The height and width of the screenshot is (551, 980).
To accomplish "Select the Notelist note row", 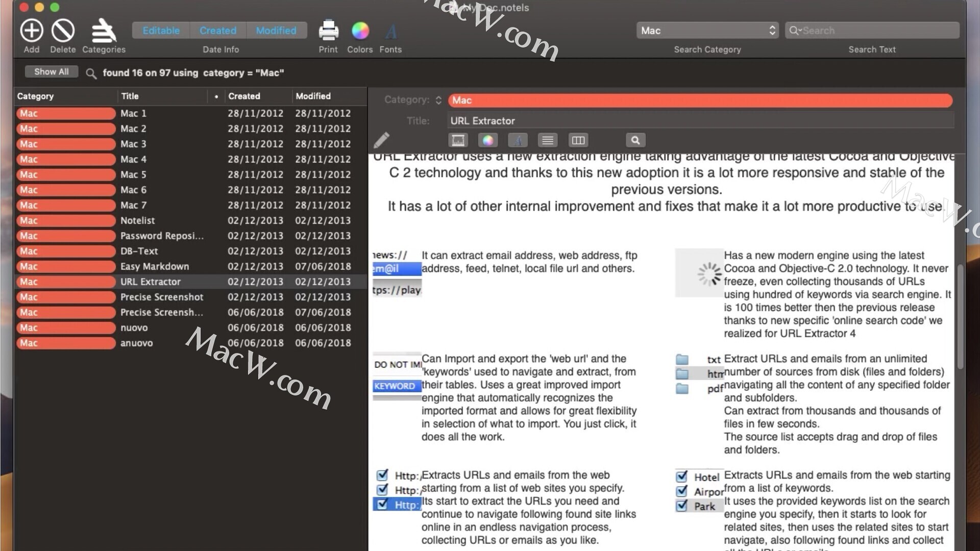I will [x=191, y=220].
